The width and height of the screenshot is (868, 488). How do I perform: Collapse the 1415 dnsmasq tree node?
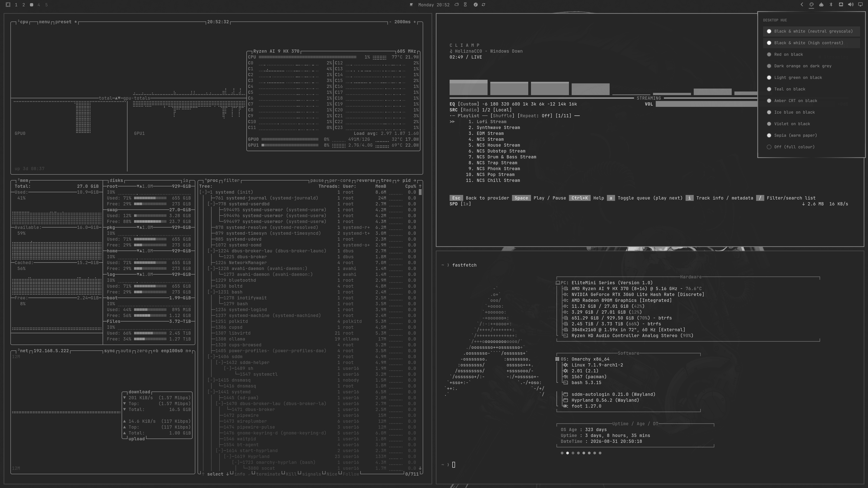[211, 380]
